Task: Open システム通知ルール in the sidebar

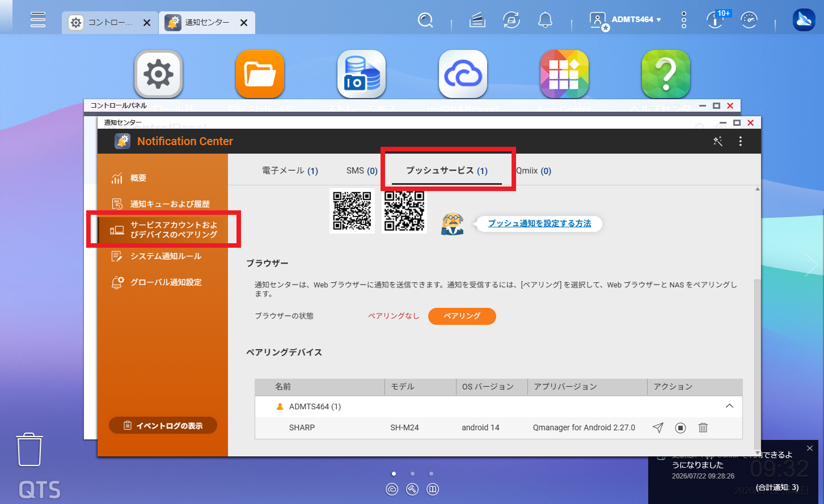Action: [x=163, y=256]
